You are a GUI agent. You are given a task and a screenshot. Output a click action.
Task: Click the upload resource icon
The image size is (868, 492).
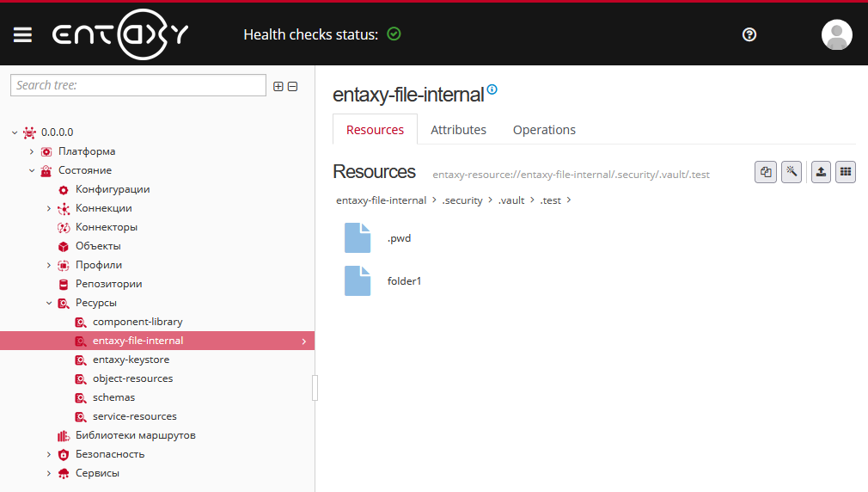pyautogui.click(x=822, y=172)
